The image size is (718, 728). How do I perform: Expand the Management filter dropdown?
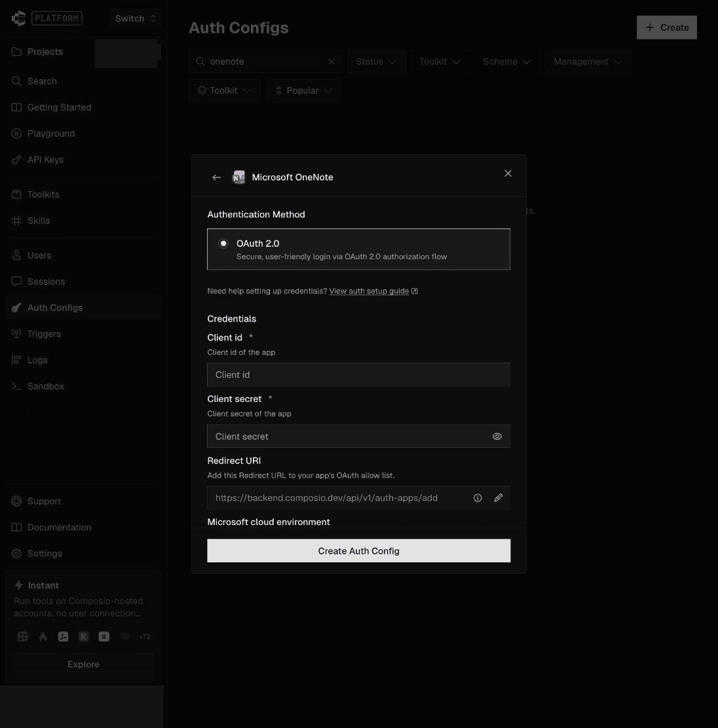pos(588,62)
